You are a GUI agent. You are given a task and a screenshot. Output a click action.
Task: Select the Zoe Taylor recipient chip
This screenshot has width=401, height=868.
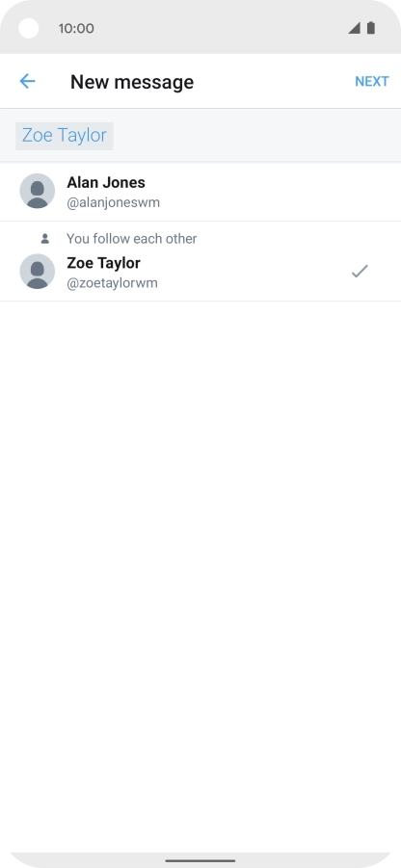[x=65, y=136]
